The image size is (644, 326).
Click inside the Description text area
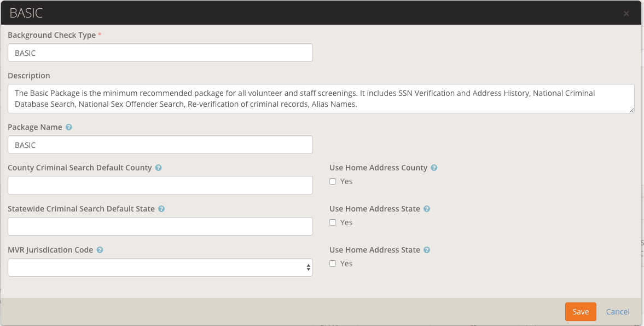pos(321,99)
